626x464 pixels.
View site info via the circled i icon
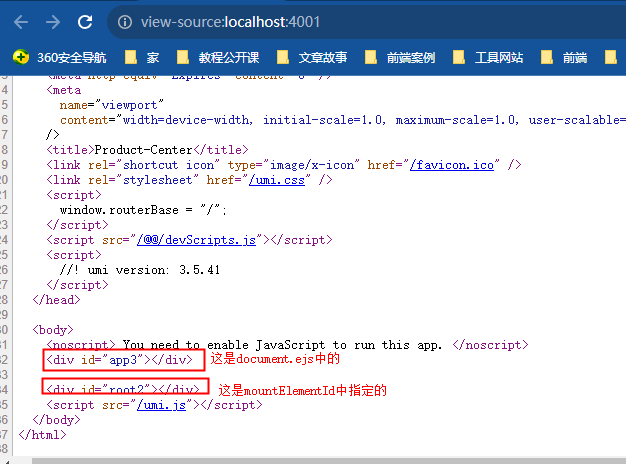(125, 22)
